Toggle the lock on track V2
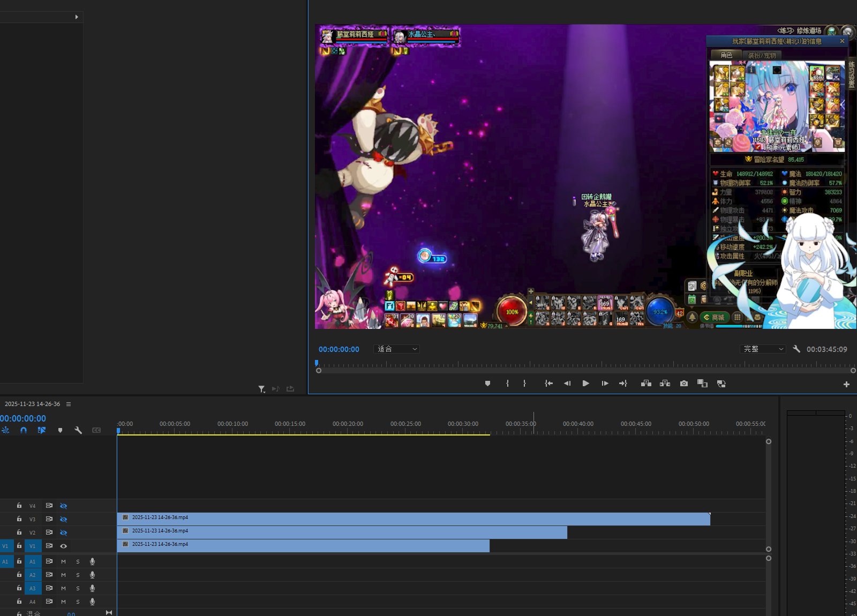Screen dimensions: 857x616 (x=19, y=532)
